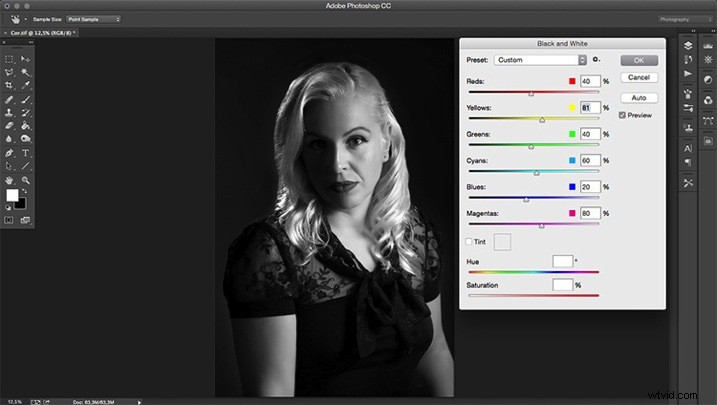The height and width of the screenshot is (405, 717).
Task: Select the Path Selection tool
Action: point(9,166)
